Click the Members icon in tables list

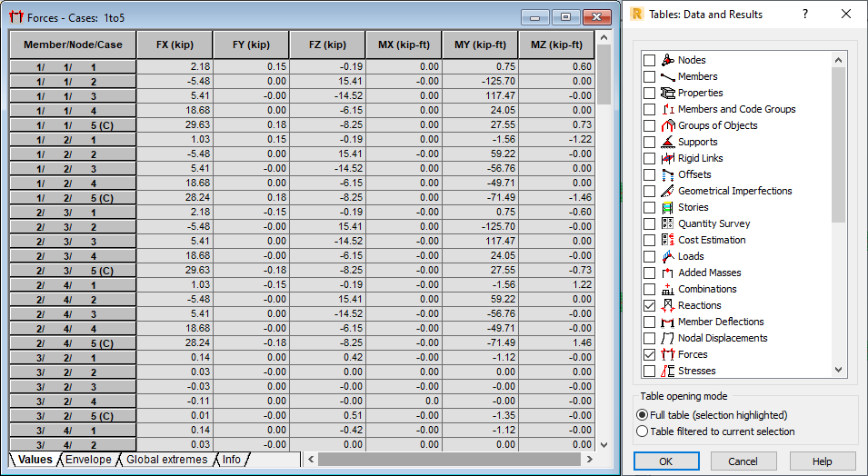668,76
